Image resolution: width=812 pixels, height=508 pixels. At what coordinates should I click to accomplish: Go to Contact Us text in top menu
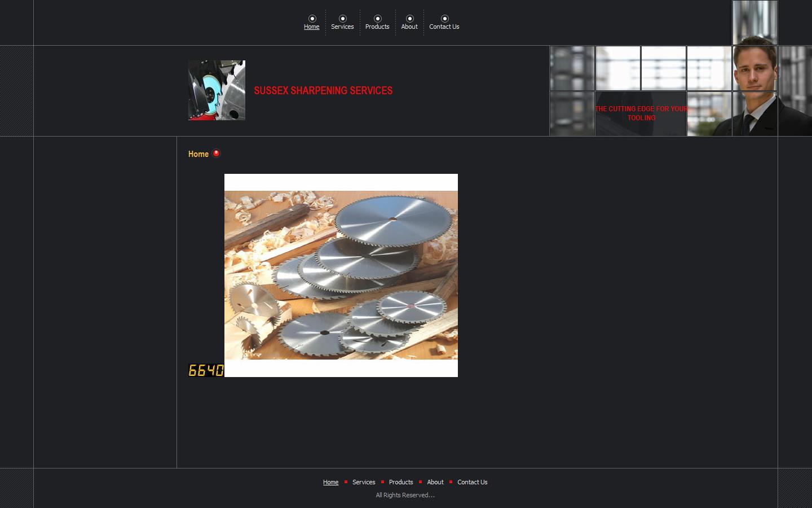coord(444,27)
